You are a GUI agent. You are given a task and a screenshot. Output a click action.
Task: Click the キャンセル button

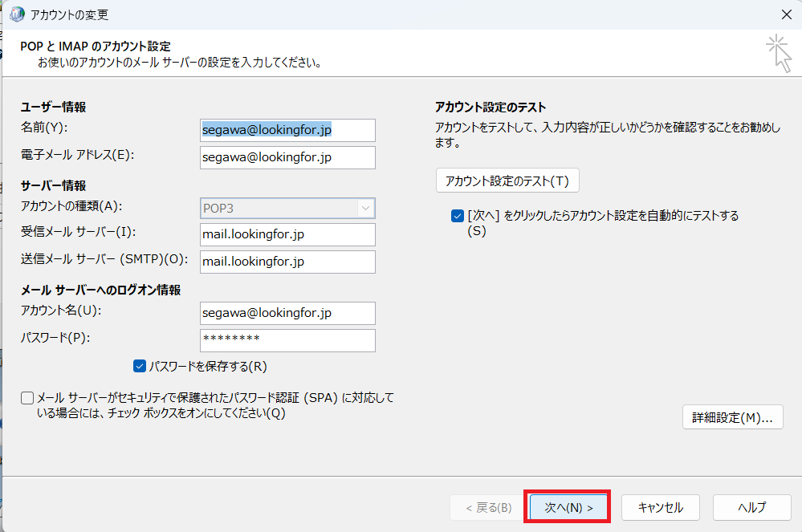[x=660, y=507]
